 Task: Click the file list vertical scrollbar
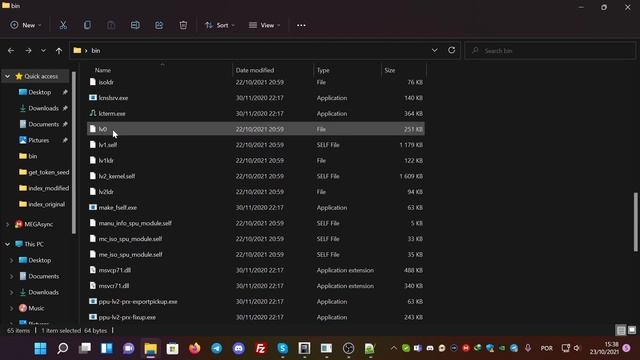(x=635, y=222)
